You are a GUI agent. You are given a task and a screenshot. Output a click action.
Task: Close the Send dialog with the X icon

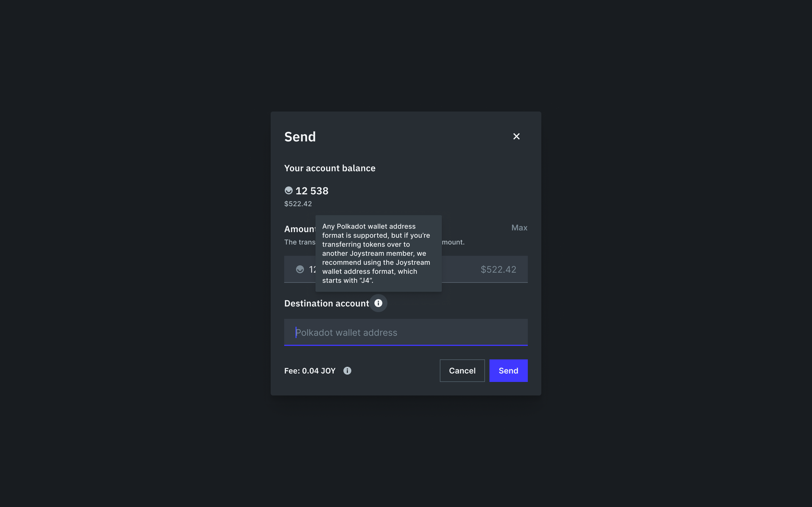point(517,136)
